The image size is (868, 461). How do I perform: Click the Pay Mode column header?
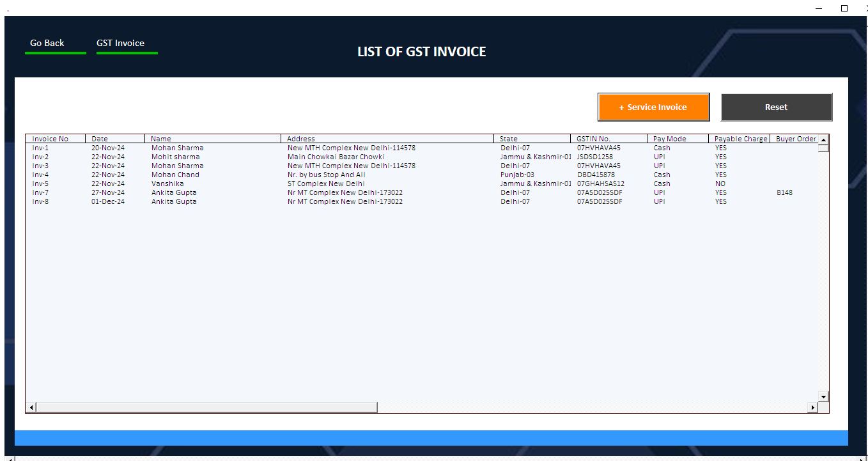pos(669,139)
